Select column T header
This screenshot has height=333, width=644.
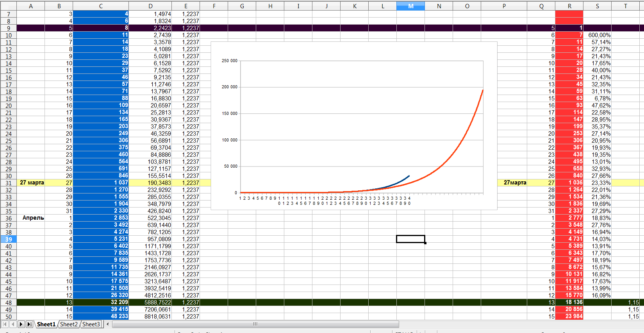[626, 6]
